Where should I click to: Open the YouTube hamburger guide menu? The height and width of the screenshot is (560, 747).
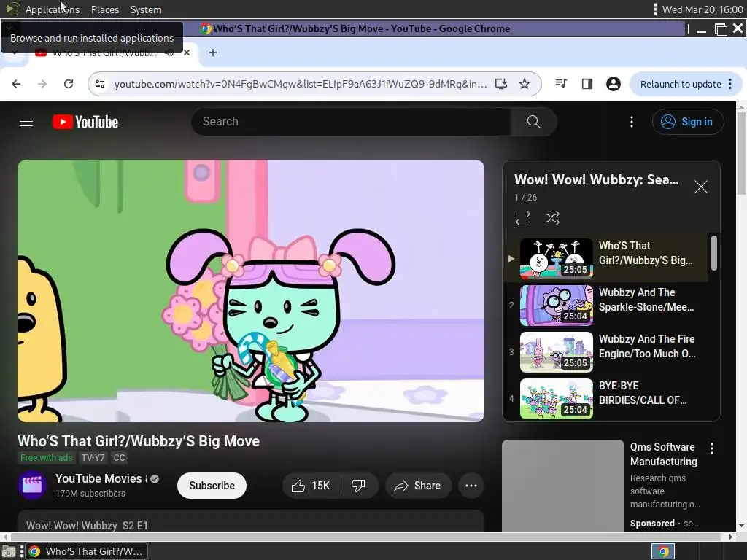(26, 122)
